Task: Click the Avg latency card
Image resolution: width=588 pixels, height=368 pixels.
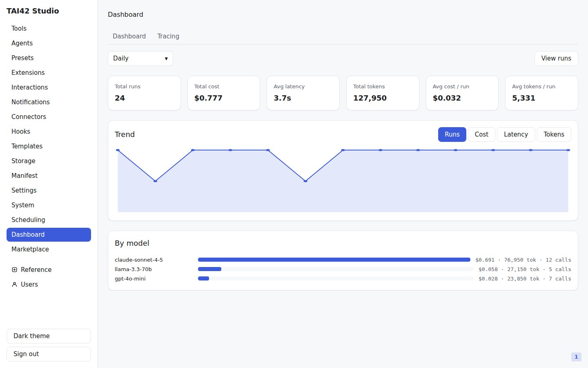Action: [303, 93]
